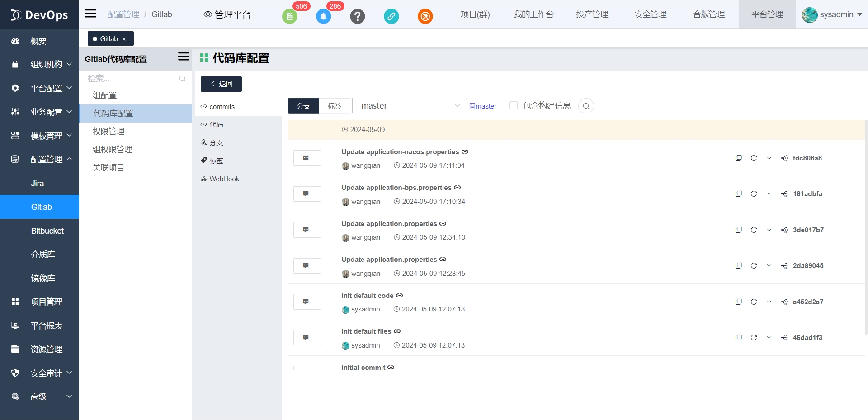Click the teal link icon in header
The image size is (868, 420).
pyautogui.click(x=391, y=16)
